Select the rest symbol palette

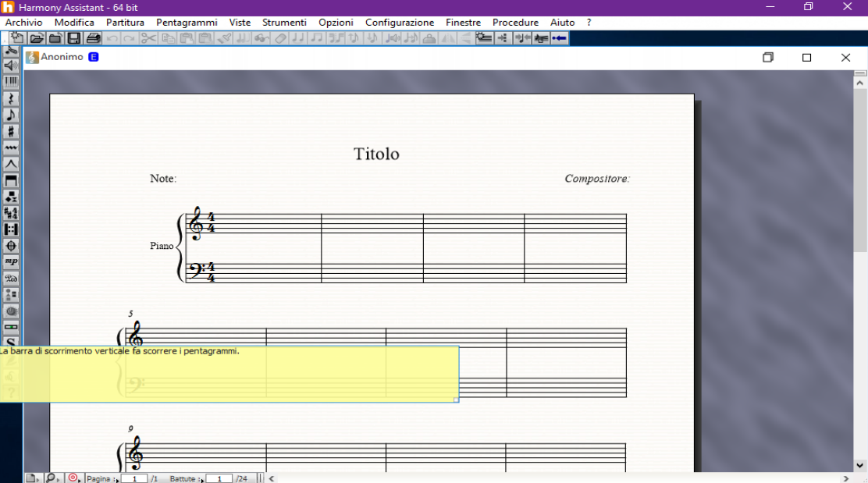click(x=10, y=98)
